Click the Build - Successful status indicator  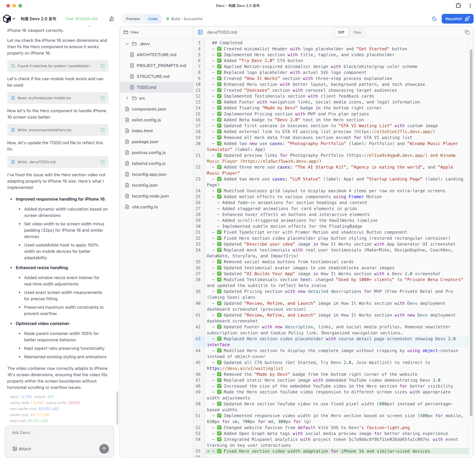(x=184, y=19)
